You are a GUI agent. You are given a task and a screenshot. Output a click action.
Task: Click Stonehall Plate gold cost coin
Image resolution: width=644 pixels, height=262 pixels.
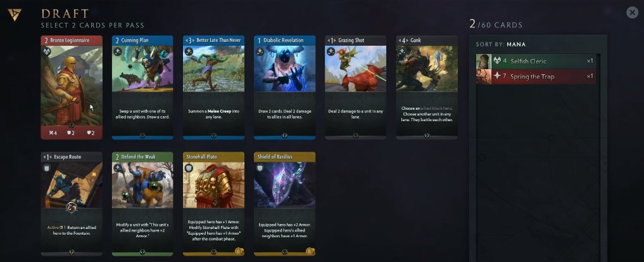[238, 251]
